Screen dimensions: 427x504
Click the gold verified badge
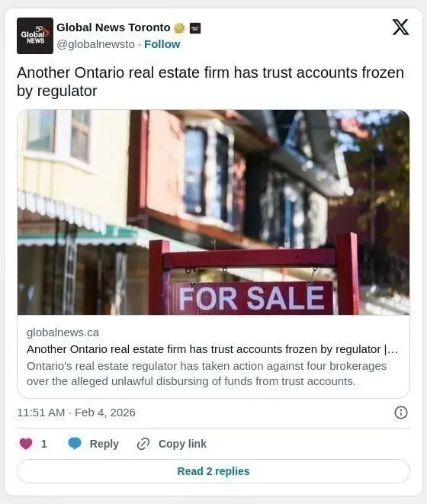(179, 28)
